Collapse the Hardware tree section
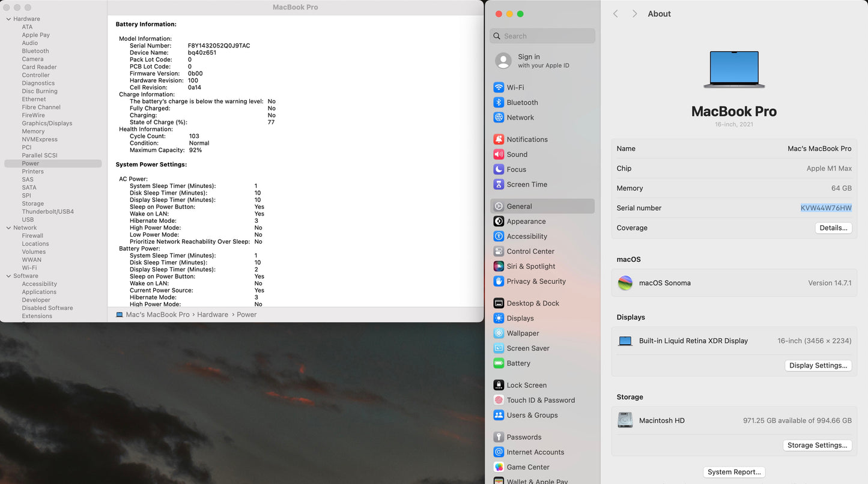 [x=8, y=19]
